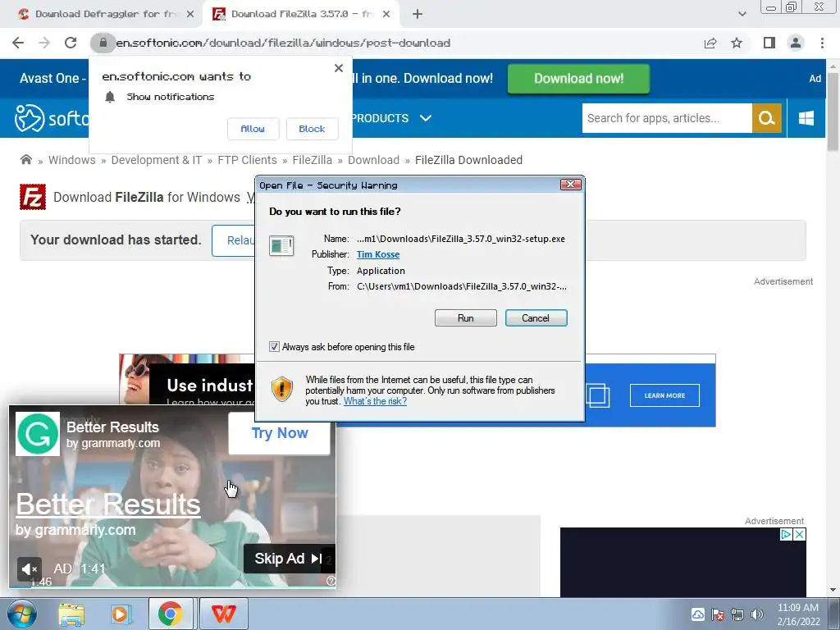Click the forward navigation arrow
The image size is (840, 630).
44,43
